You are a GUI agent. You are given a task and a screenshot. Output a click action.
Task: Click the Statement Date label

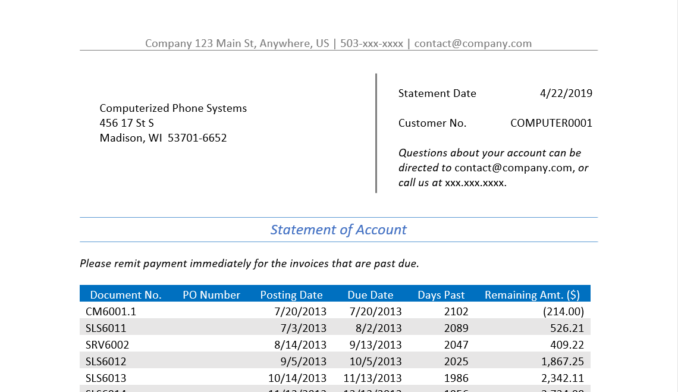[437, 93]
